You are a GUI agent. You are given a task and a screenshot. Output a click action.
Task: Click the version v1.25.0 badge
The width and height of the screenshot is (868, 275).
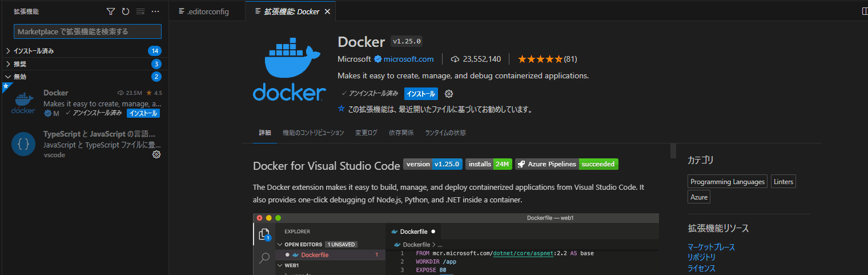pos(433,164)
